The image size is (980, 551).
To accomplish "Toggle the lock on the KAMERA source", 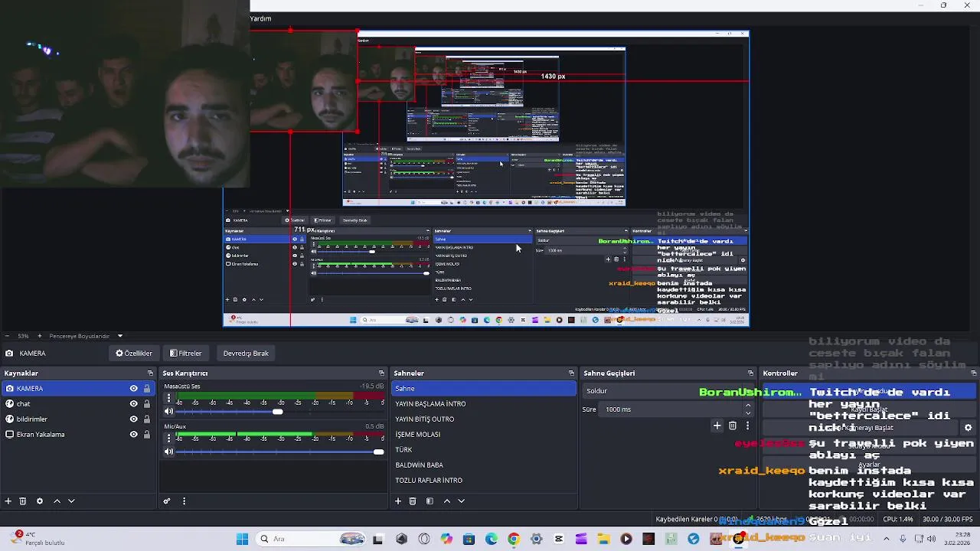I will point(147,389).
